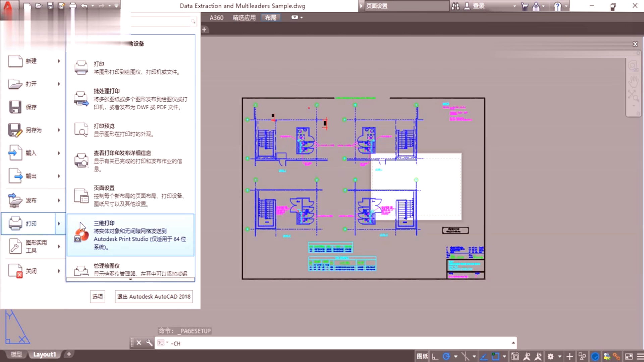Toggle ortho mode in status bar
The height and width of the screenshot is (362, 644).
pyautogui.click(x=435, y=356)
